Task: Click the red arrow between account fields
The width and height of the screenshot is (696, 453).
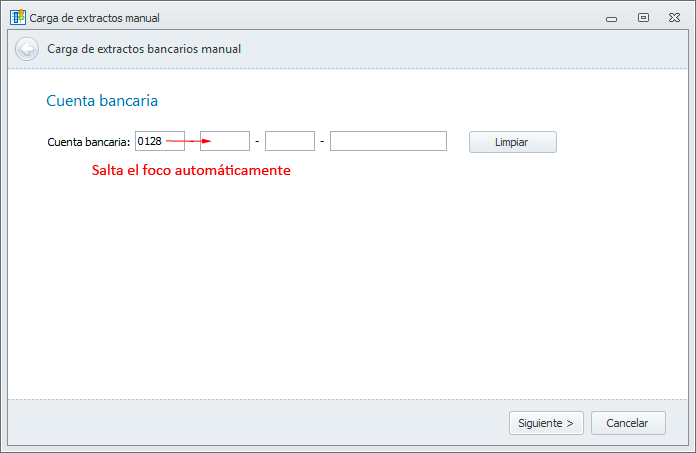Action: click(189, 141)
